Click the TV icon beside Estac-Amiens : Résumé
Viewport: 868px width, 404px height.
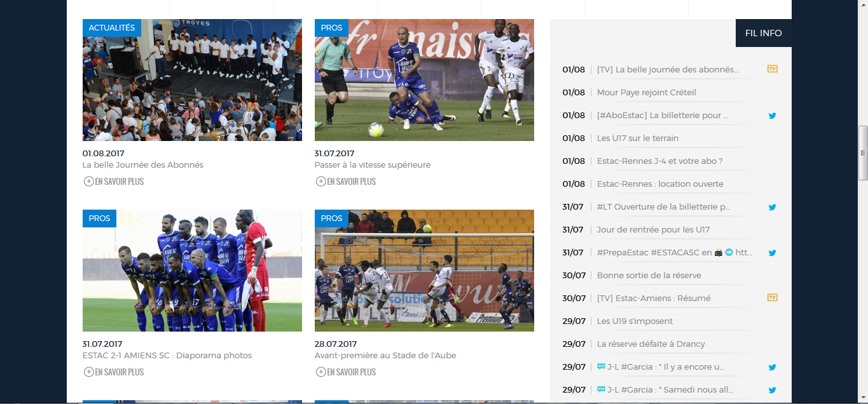coord(772,297)
